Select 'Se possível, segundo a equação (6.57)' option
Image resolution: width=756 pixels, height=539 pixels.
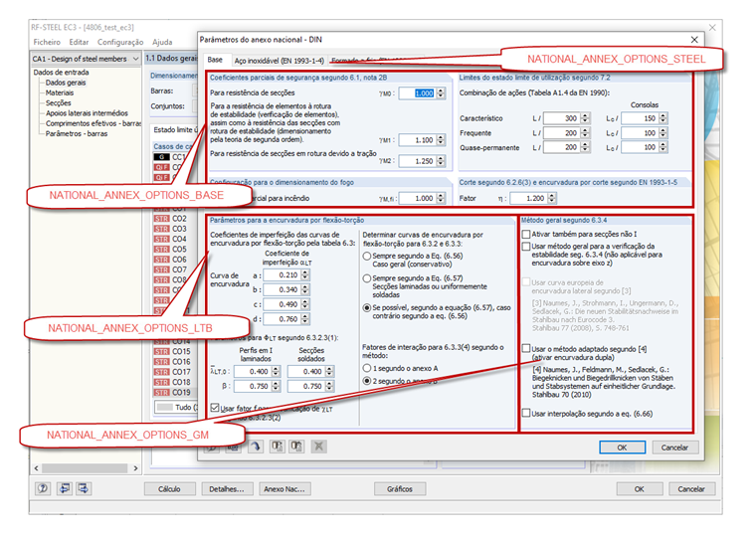point(367,307)
